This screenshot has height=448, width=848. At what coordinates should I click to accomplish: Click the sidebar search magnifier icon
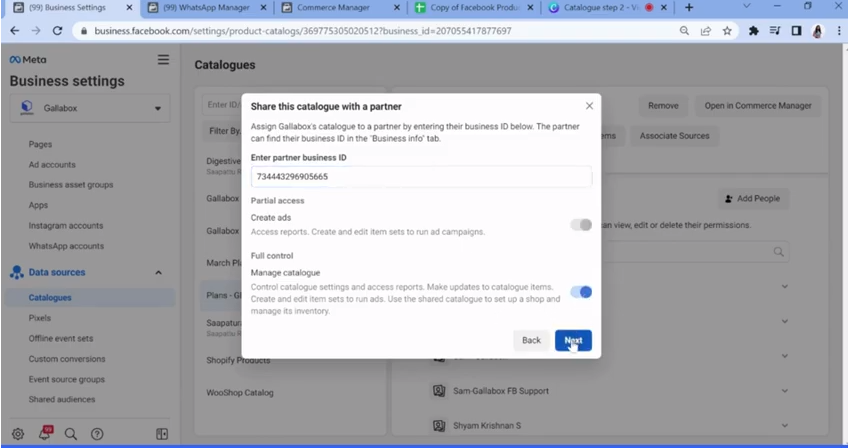(71, 434)
